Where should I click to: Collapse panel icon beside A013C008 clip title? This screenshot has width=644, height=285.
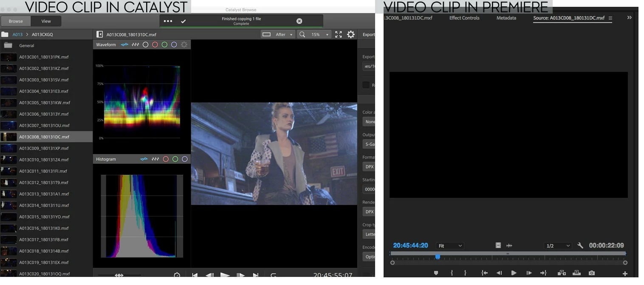pyautogui.click(x=100, y=34)
